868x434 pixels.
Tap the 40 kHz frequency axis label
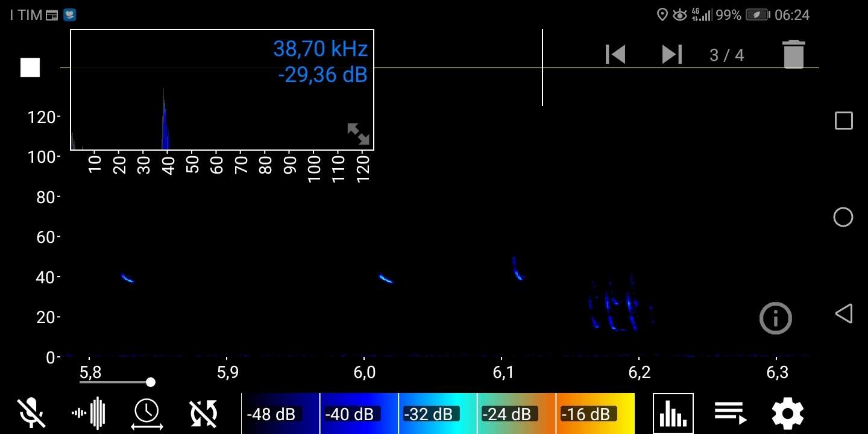click(46, 278)
